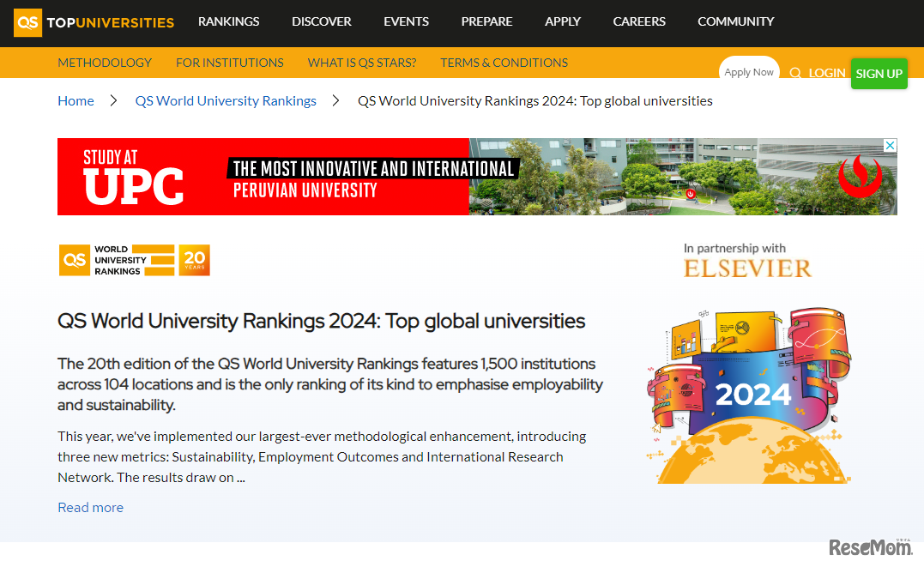Screen dimensions: 924x567
Task: Open the search magnifying glass icon
Action: pyautogui.click(x=794, y=73)
